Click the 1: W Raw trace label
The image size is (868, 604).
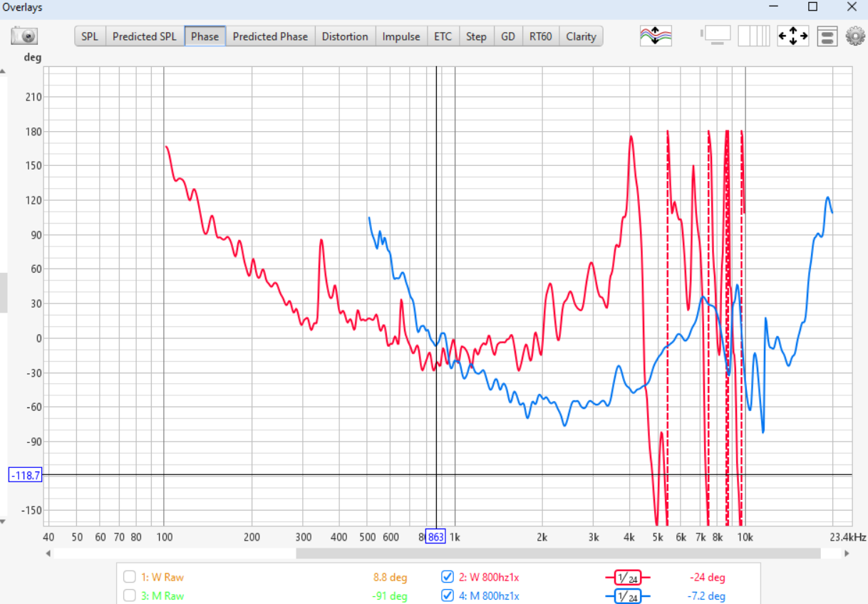(x=162, y=578)
